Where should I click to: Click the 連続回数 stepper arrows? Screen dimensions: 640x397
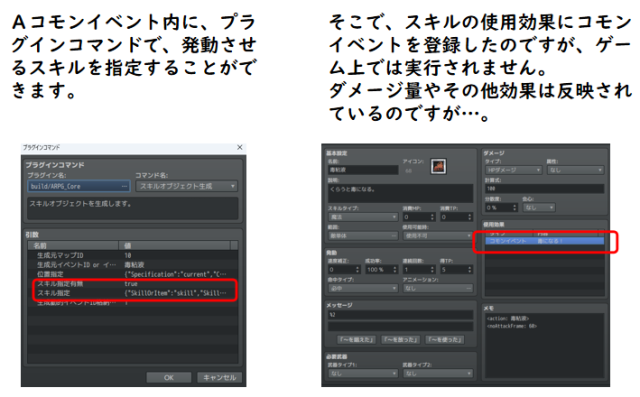[432, 270]
